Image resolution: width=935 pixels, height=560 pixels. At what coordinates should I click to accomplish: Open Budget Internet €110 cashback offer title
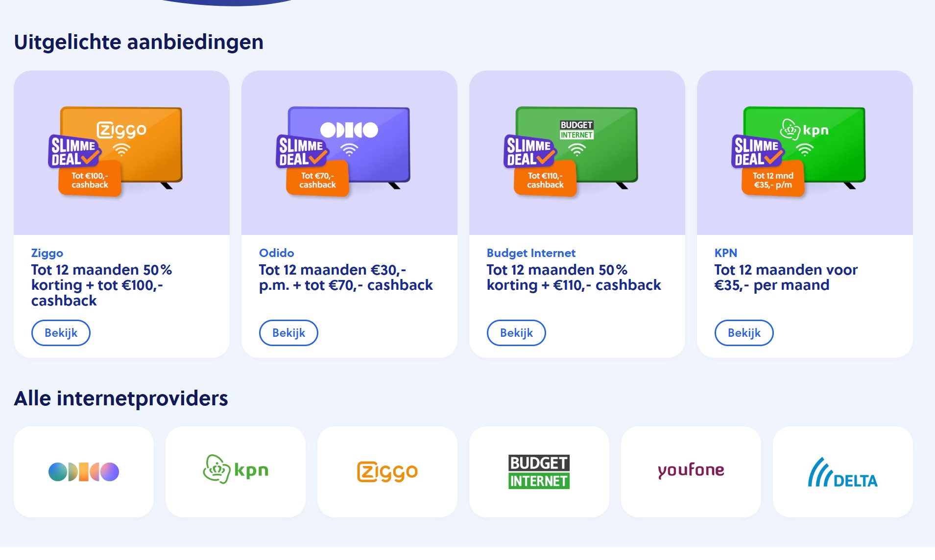pyautogui.click(x=574, y=278)
